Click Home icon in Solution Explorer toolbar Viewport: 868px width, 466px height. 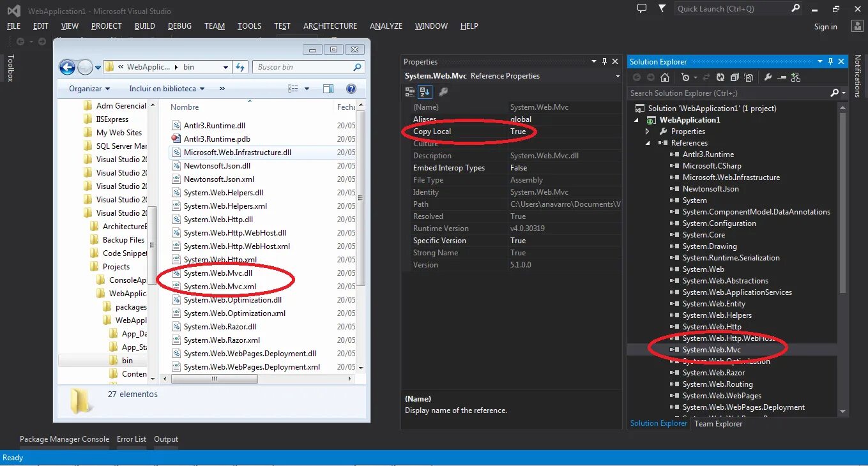(x=665, y=77)
